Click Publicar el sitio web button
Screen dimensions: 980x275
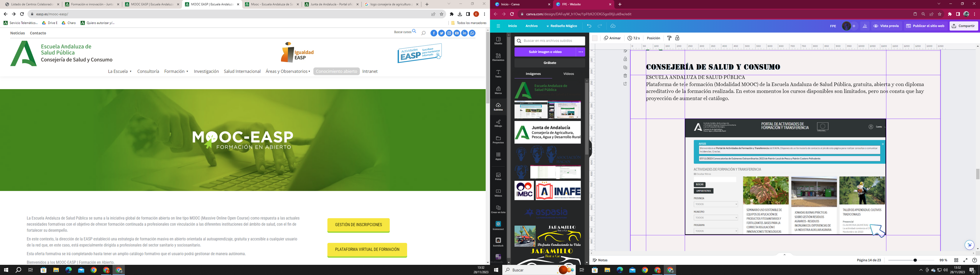[925, 26]
